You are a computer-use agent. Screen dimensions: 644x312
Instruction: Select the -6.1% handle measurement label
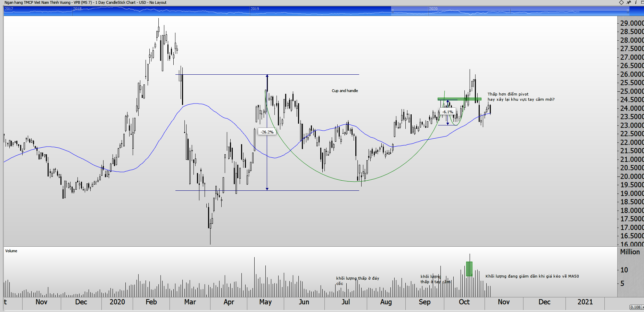click(x=448, y=112)
